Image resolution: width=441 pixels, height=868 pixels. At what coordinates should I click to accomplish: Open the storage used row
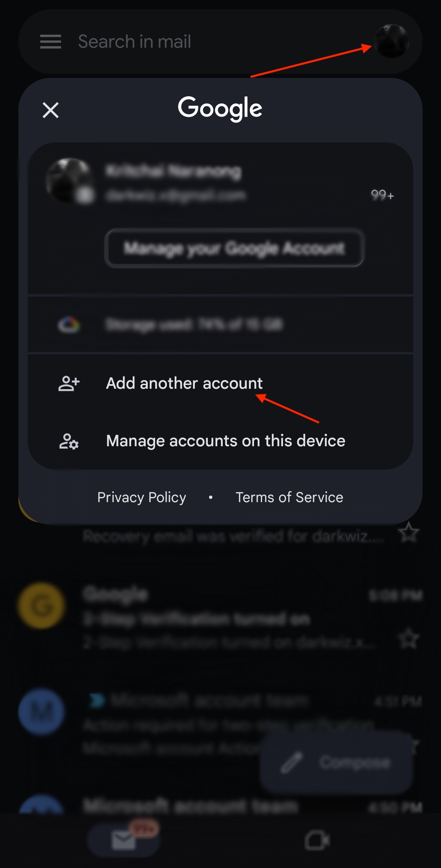pos(220,325)
